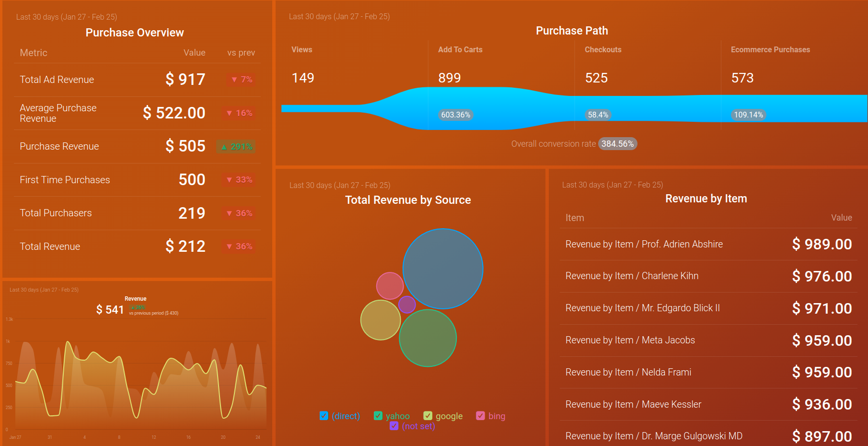Image resolution: width=868 pixels, height=446 pixels.
Task: Click the 33% decrease indicator for First Time Purchases
Action: [x=239, y=179]
